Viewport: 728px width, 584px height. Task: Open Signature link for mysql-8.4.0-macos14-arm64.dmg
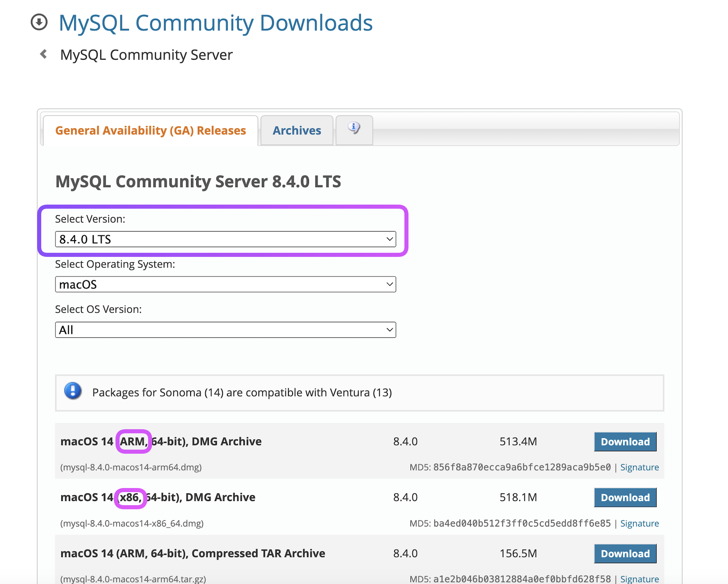coord(639,467)
